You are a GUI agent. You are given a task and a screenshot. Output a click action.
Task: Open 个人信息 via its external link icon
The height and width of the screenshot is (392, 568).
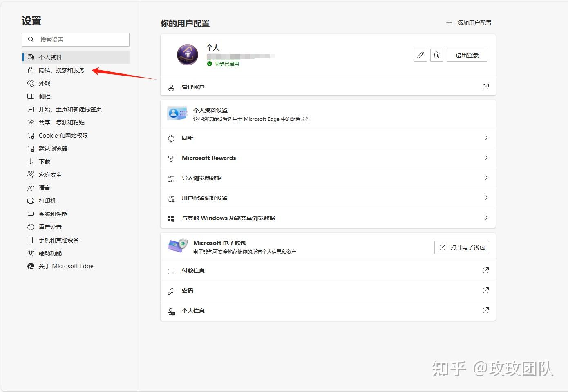485,310
